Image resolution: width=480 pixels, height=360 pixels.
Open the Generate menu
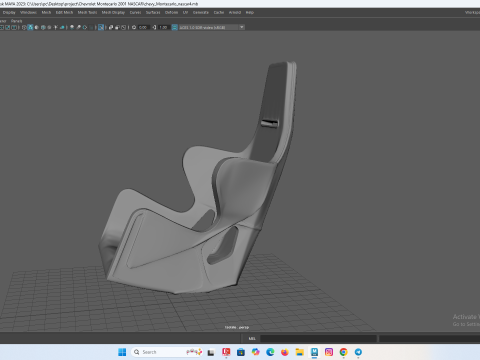[201, 12]
